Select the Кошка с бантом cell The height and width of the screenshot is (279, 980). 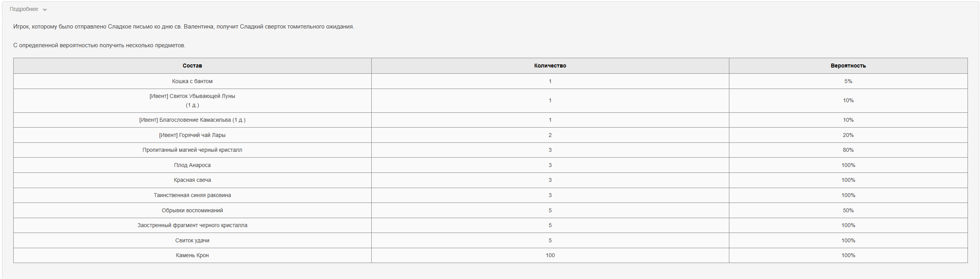192,81
